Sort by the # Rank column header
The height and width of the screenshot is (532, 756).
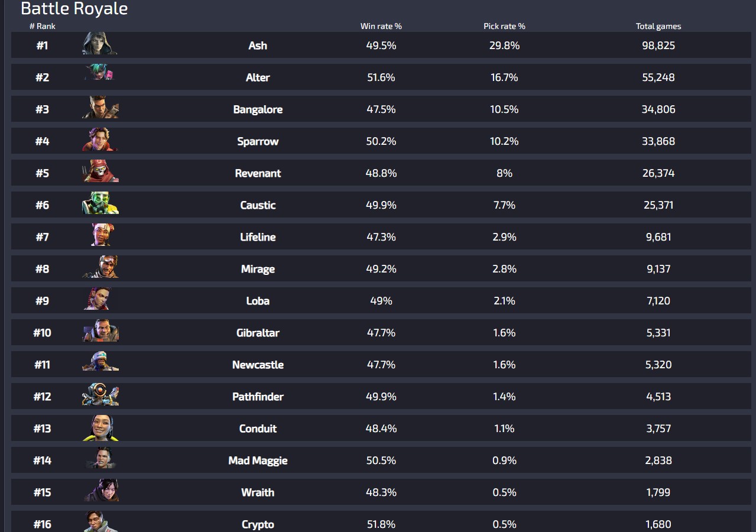point(43,26)
